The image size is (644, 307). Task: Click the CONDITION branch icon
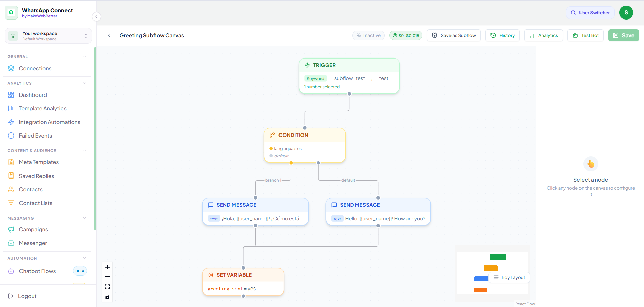pyautogui.click(x=272, y=135)
